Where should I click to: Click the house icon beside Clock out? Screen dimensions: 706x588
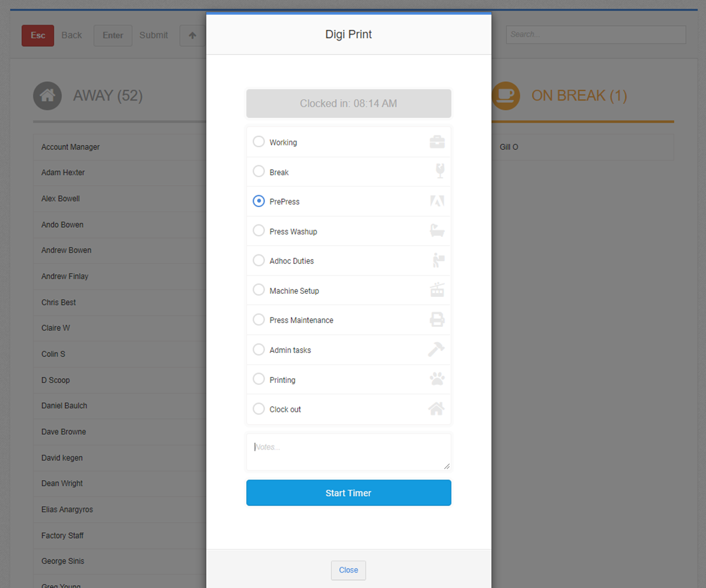(x=436, y=408)
